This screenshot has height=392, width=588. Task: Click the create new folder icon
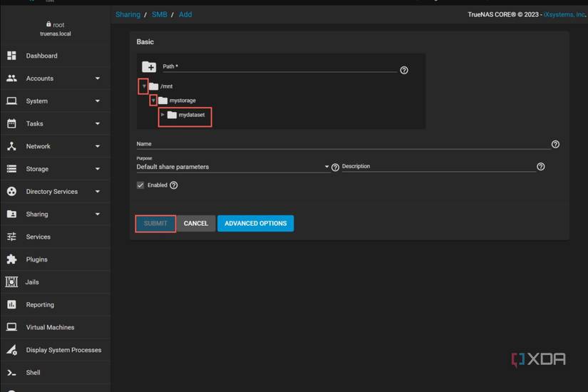(149, 67)
